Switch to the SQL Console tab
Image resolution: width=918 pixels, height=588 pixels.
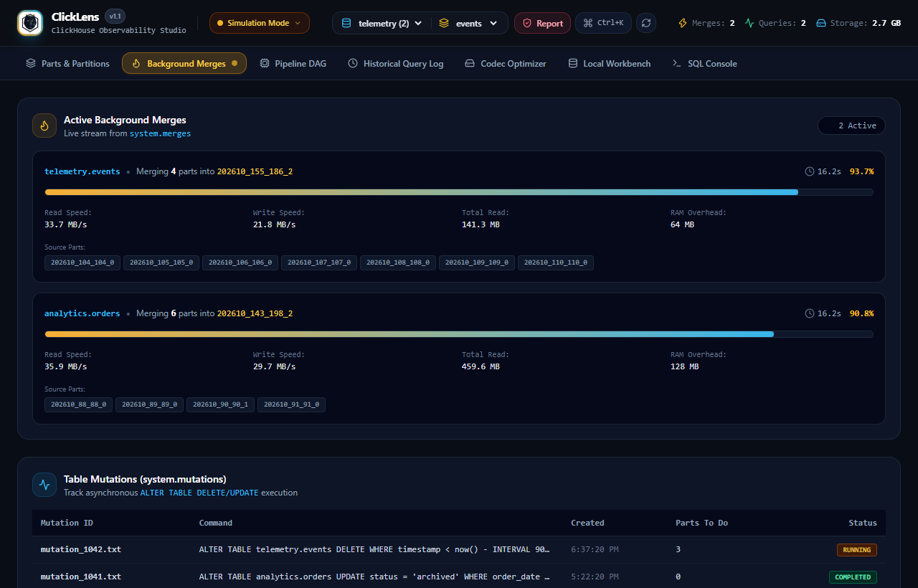coord(705,64)
